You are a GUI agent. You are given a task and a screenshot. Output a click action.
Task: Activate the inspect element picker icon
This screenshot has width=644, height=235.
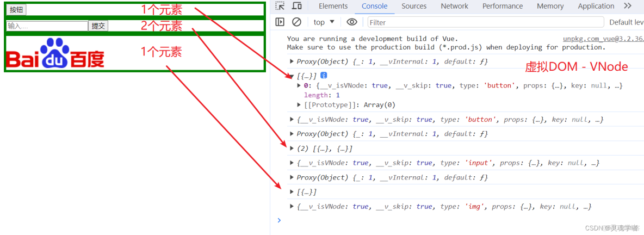tap(280, 6)
